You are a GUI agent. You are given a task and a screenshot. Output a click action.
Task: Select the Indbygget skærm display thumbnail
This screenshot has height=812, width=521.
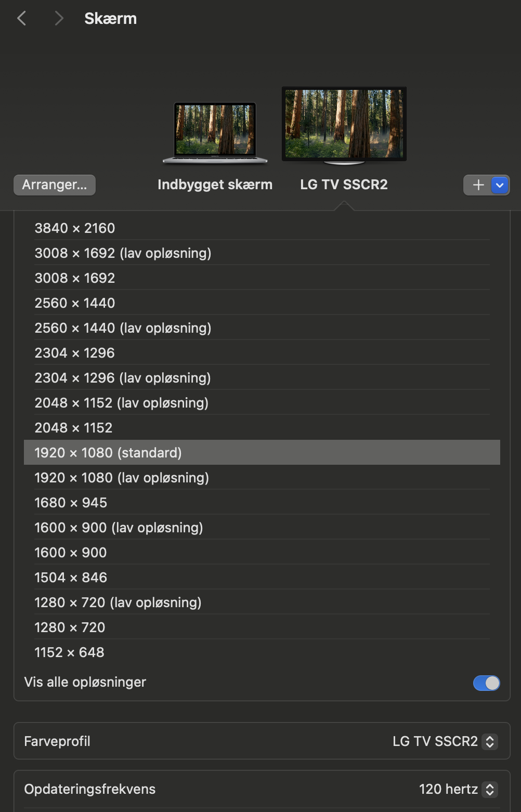[215, 132]
